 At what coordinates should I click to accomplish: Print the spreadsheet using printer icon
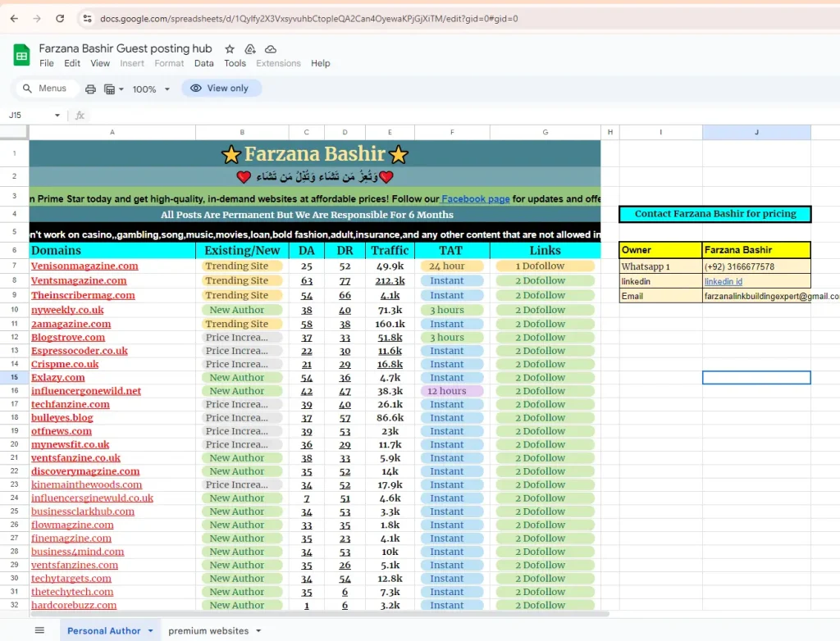[x=90, y=89]
